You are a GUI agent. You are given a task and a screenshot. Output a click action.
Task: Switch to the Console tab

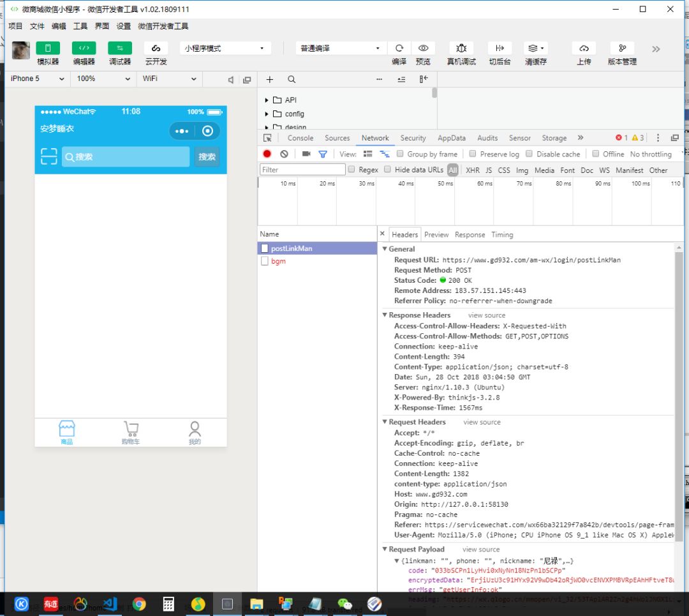(x=300, y=138)
